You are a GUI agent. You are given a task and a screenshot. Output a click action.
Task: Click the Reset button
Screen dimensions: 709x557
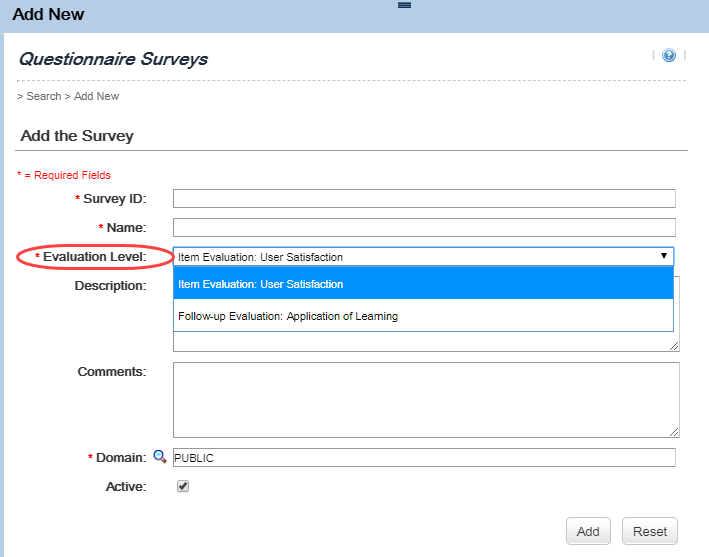tap(650, 531)
